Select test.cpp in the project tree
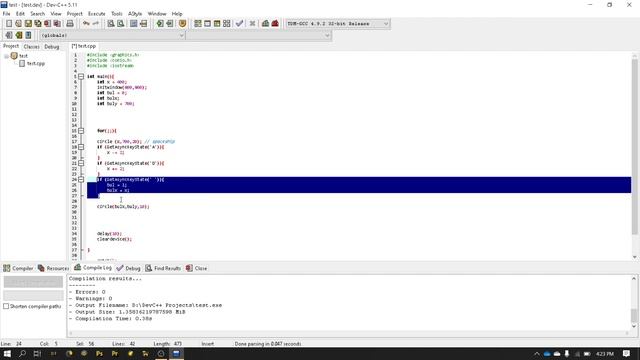This screenshot has width=640, height=360. (x=32, y=63)
